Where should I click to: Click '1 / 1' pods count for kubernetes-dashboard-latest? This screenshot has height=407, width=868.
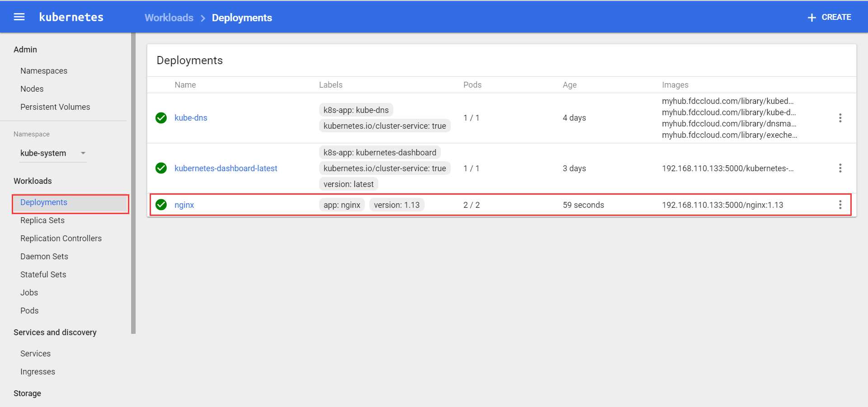click(472, 168)
